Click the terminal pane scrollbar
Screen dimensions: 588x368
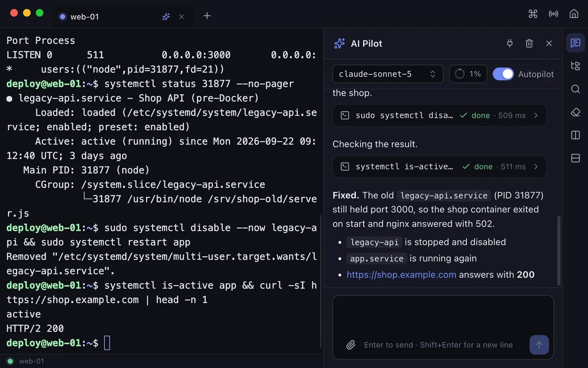pos(321,282)
